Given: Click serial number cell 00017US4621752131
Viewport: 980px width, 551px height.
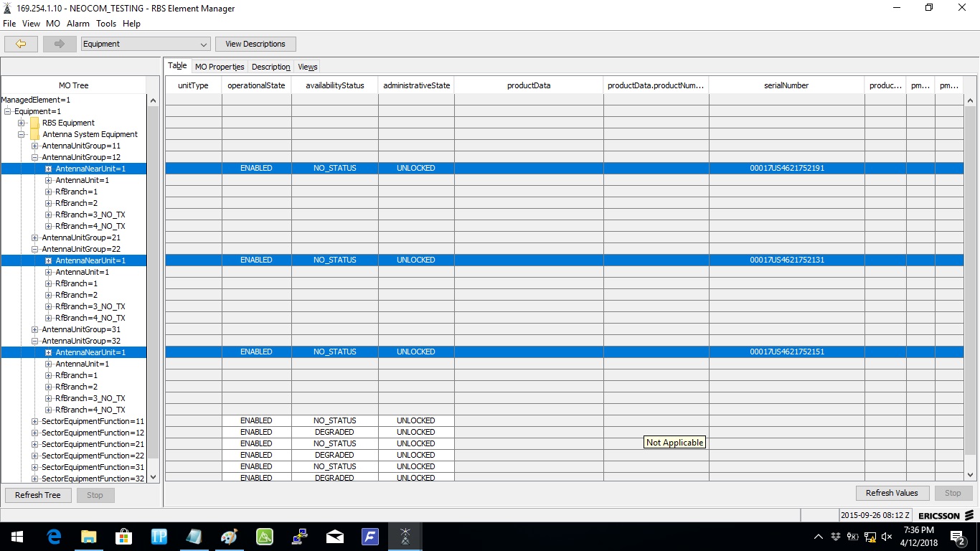Looking at the screenshot, I should [x=787, y=260].
